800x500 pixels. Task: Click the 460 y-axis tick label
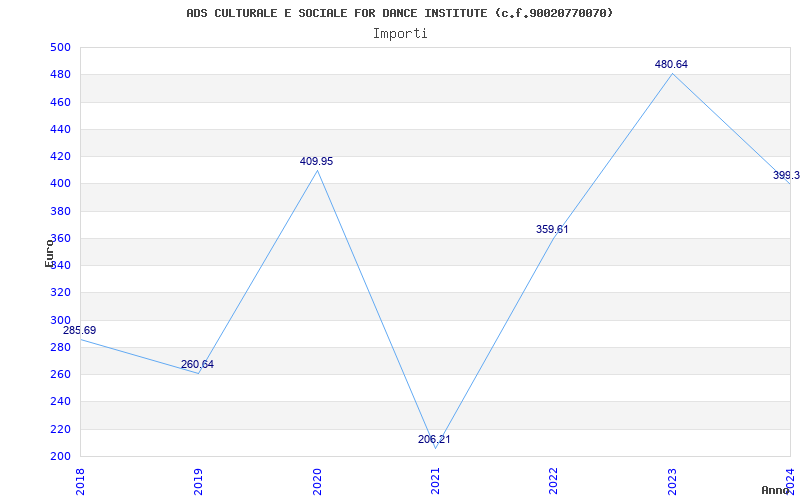pyautogui.click(x=60, y=102)
